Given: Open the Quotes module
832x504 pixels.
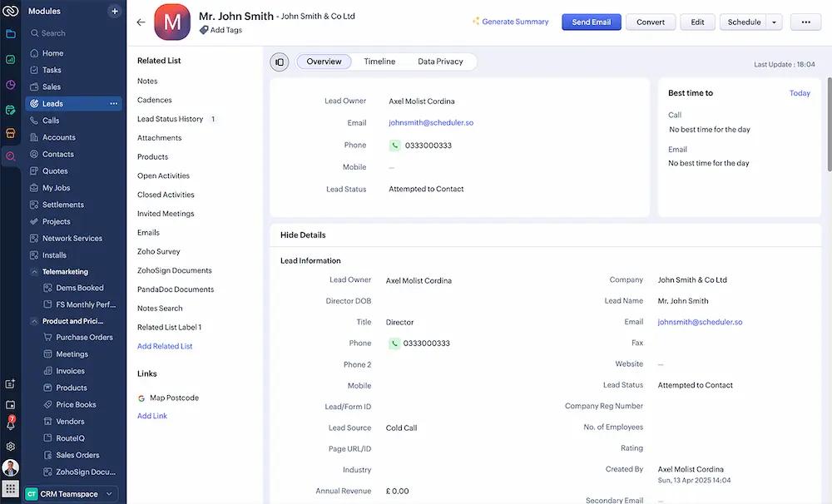Looking at the screenshot, I should 55,170.
